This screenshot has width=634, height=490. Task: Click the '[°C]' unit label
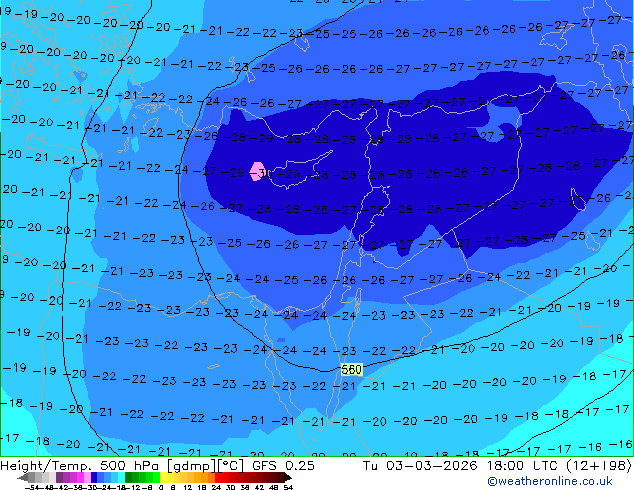[231, 465]
